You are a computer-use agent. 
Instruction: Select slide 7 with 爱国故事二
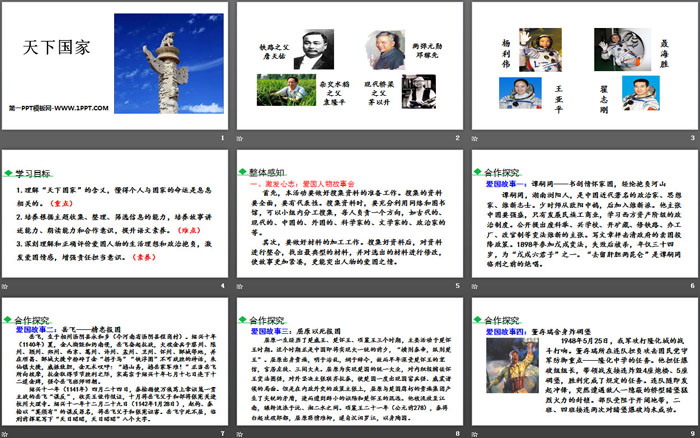115,361
